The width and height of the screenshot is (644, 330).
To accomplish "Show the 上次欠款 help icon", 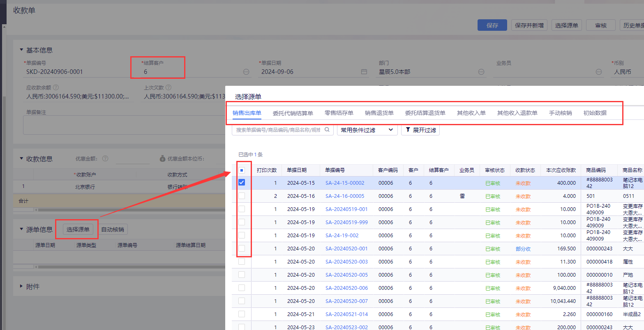I will (x=169, y=87).
